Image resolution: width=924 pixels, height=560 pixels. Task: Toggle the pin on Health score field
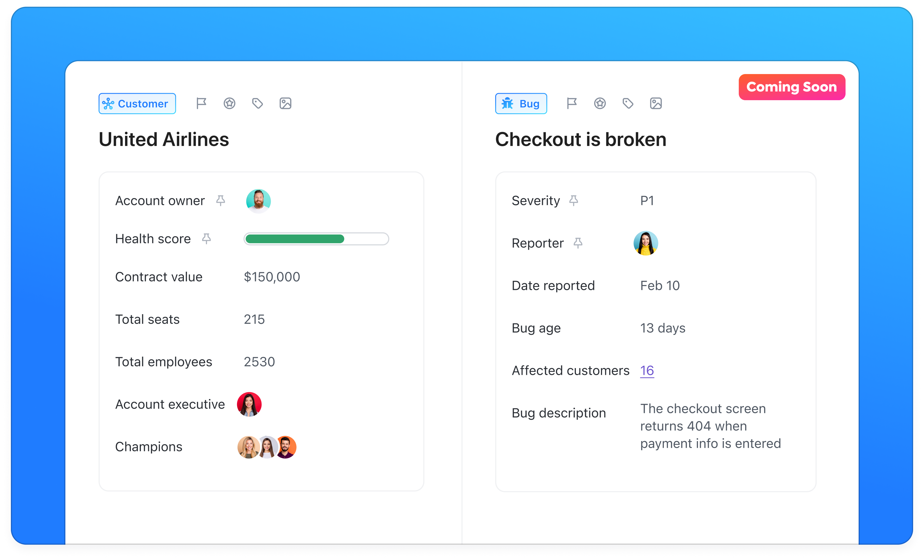click(x=205, y=239)
